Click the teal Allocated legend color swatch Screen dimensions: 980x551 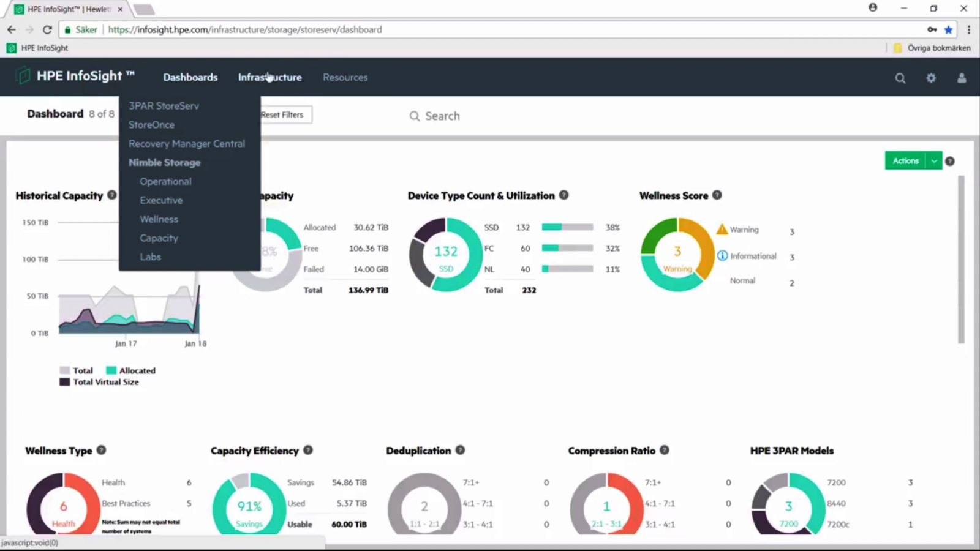coord(111,370)
